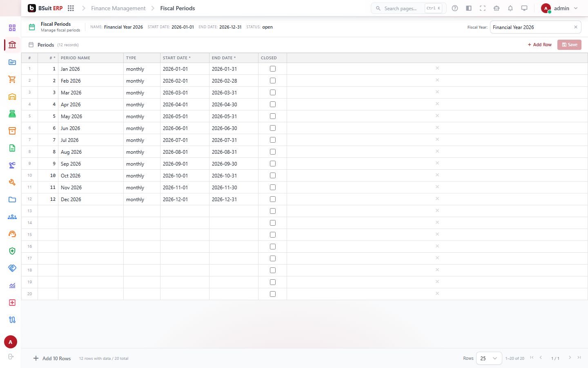588x368 pixels.
Task: Open the analytics chart module icon
Action: pos(12,285)
